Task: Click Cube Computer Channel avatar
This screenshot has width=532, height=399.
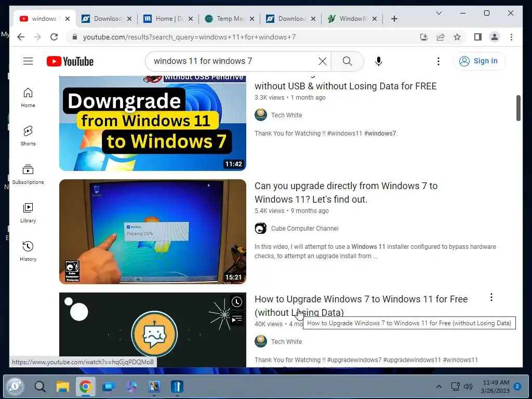Action: (261, 229)
